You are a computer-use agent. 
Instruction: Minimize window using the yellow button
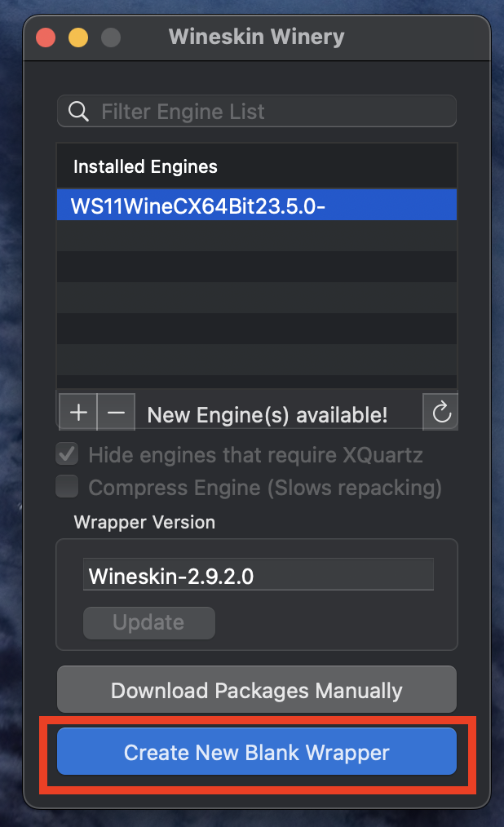point(78,38)
